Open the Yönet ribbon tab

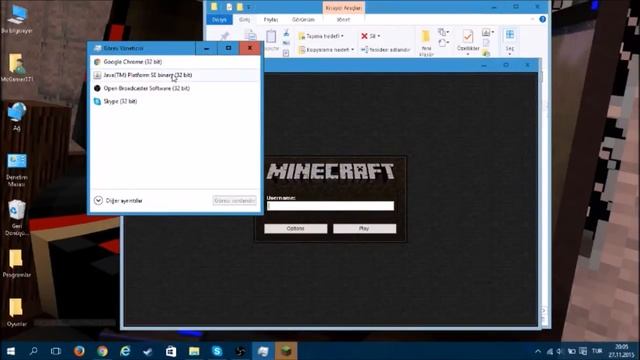click(343, 20)
